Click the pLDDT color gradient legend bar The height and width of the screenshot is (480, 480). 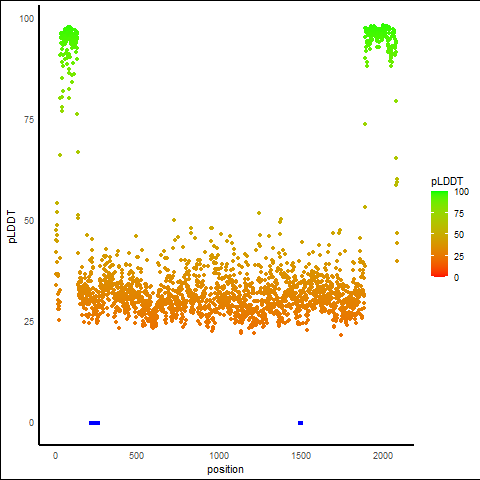pyautogui.click(x=439, y=234)
